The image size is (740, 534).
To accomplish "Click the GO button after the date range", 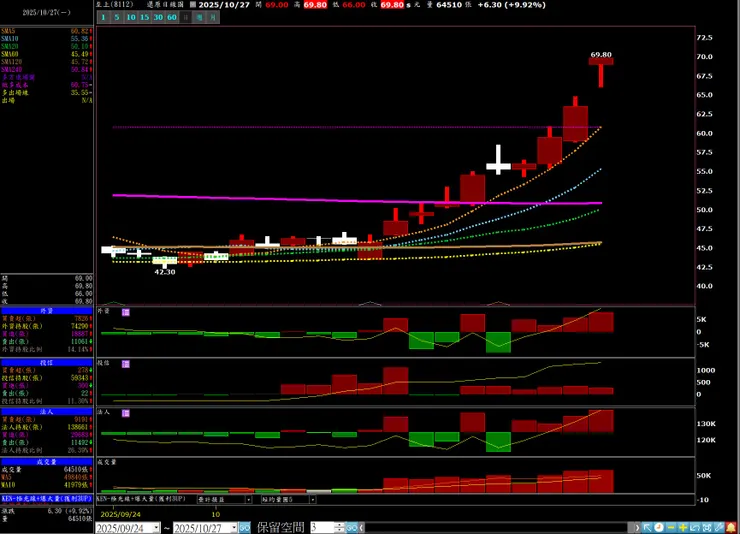I will pyautogui.click(x=244, y=528).
